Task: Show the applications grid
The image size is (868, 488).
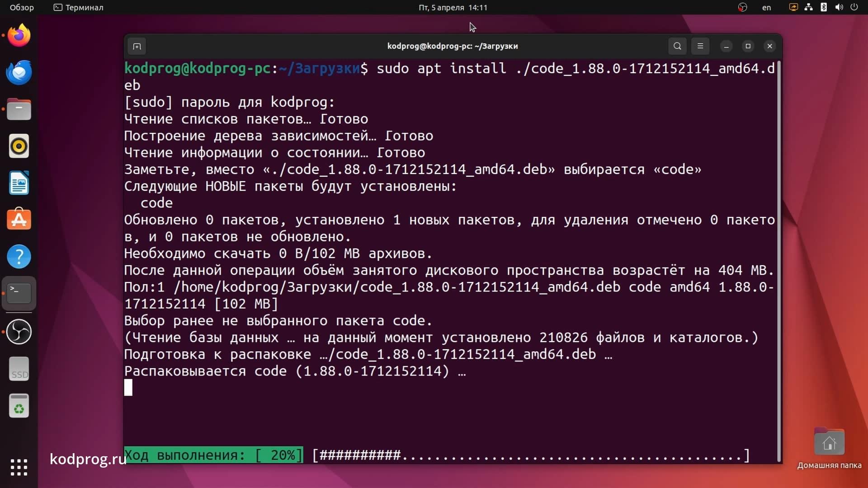Action: pos(19,467)
